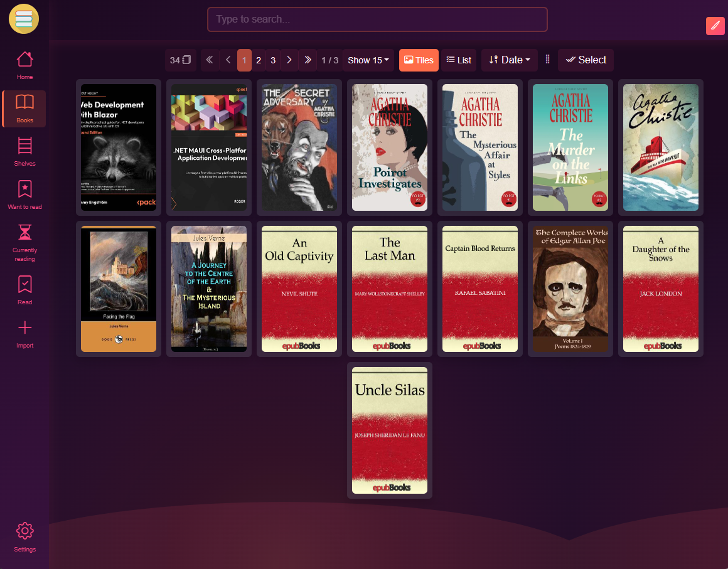
Task: Open Captain Blood Returns book
Action: [480, 289]
